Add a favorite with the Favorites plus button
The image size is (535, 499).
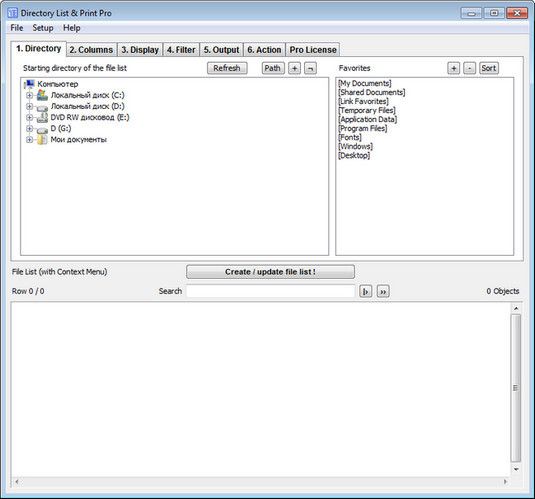point(453,68)
